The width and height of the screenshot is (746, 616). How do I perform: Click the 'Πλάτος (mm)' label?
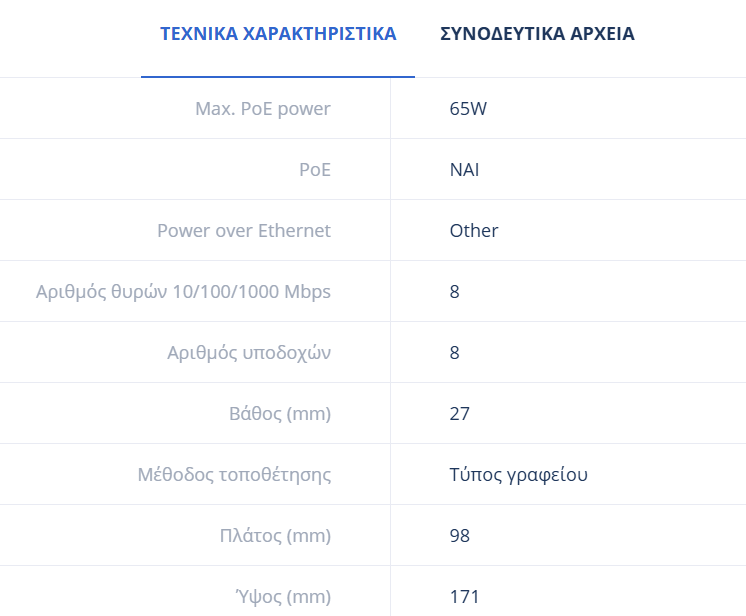coord(275,536)
